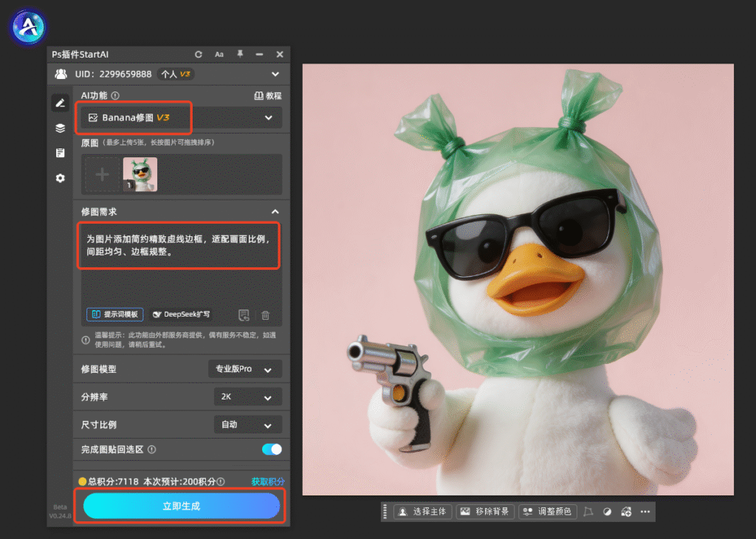This screenshot has height=539, width=756.
Task: Click the trash icon to clear prompt
Action: pyautogui.click(x=265, y=315)
